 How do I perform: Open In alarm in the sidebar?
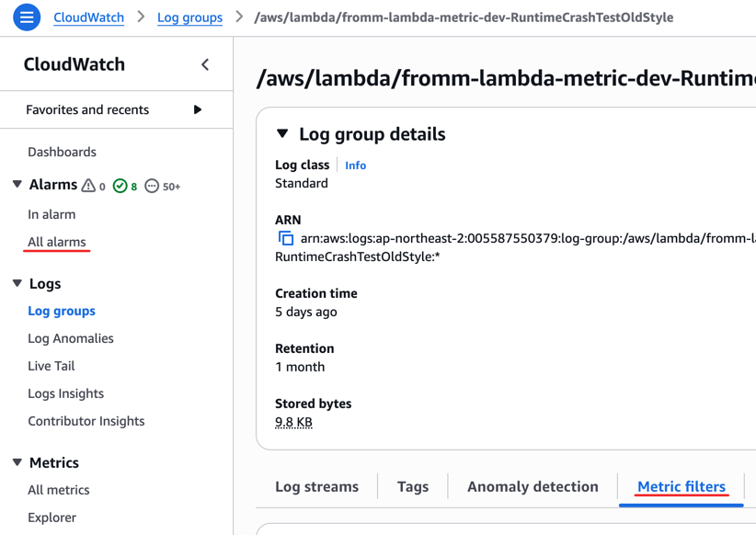tap(52, 214)
